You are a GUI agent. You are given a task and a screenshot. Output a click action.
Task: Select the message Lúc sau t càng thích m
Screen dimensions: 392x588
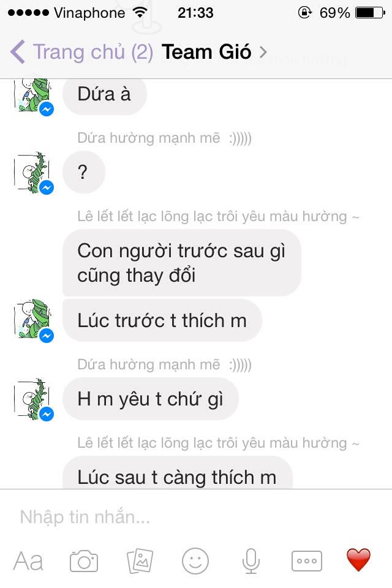177,473
